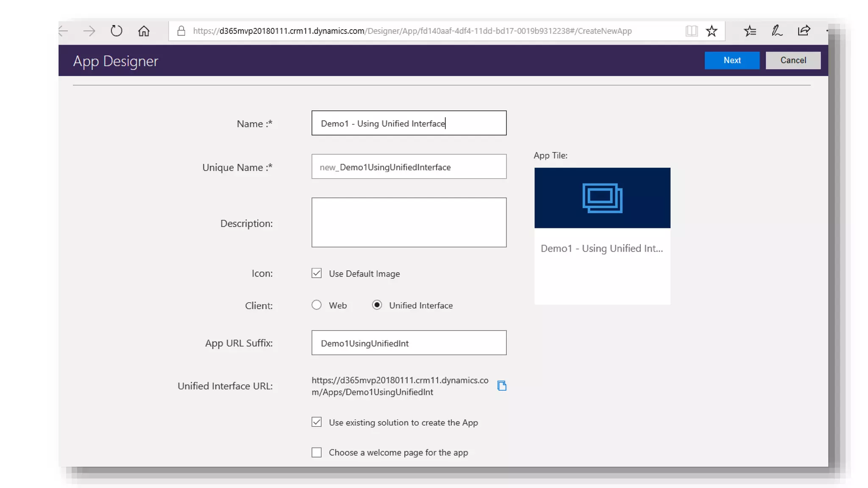Click the browser back arrow
Image resolution: width=868 pixels, height=488 pixels.
64,31
